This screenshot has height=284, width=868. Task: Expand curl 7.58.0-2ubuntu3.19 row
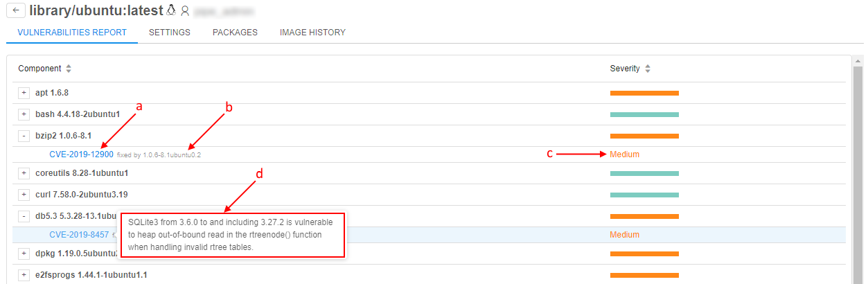[24, 195]
